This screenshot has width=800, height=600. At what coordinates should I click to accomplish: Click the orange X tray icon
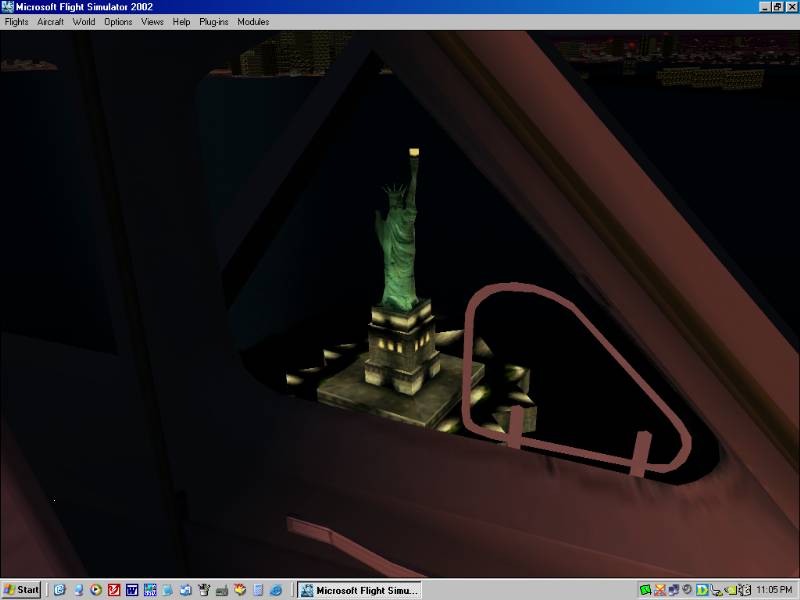[x=660, y=590]
